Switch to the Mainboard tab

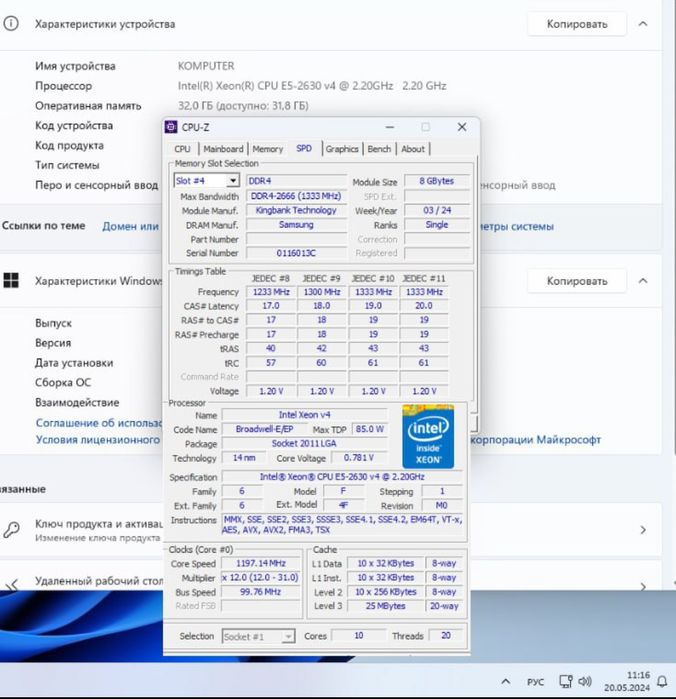[223, 149]
